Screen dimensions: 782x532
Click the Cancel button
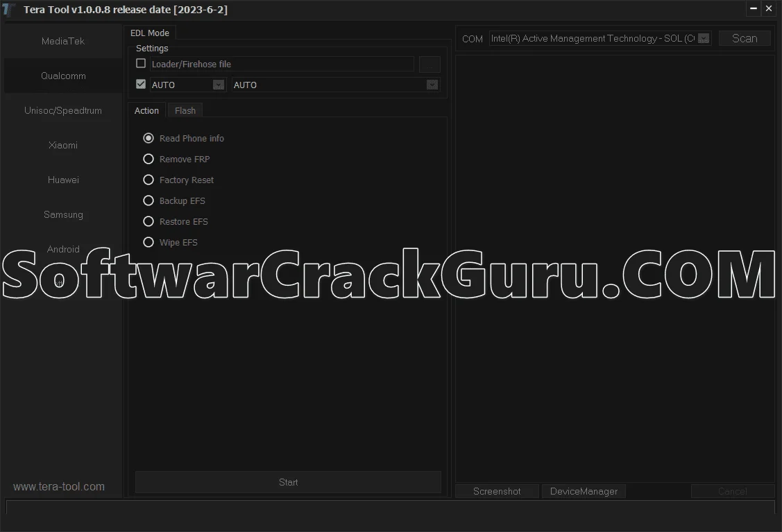[733, 491]
